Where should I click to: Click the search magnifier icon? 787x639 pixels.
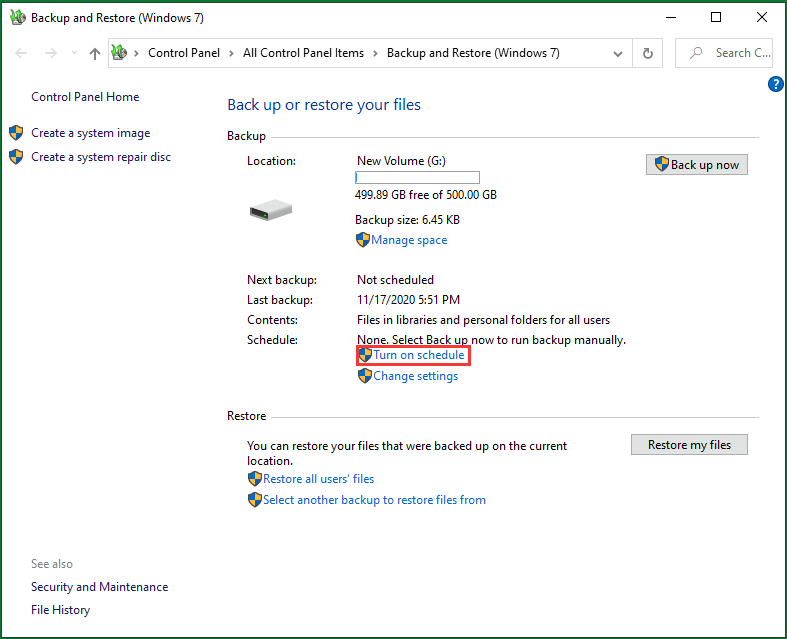[x=696, y=53]
